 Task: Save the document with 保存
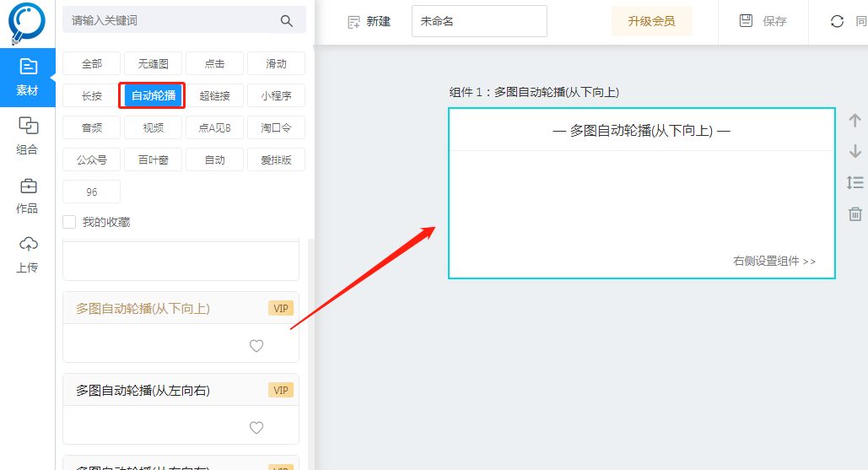click(x=763, y=21)
